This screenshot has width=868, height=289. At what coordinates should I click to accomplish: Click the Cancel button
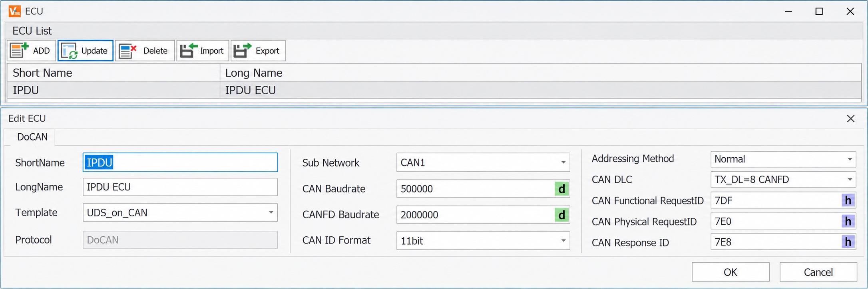818,272
